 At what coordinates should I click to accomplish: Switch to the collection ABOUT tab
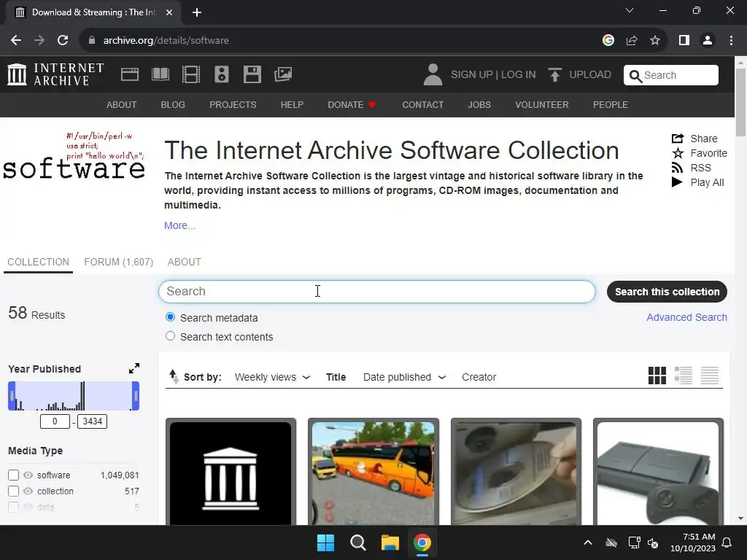pos(185,262)
